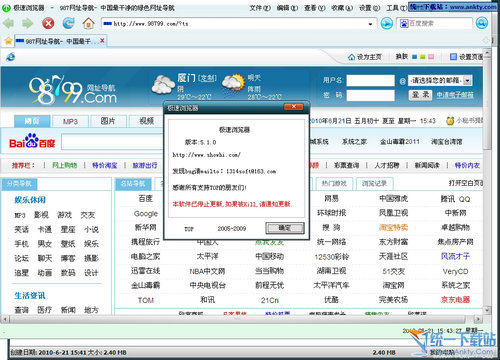
Task: Switch to the 名站导航 tab
Action: 133,184
